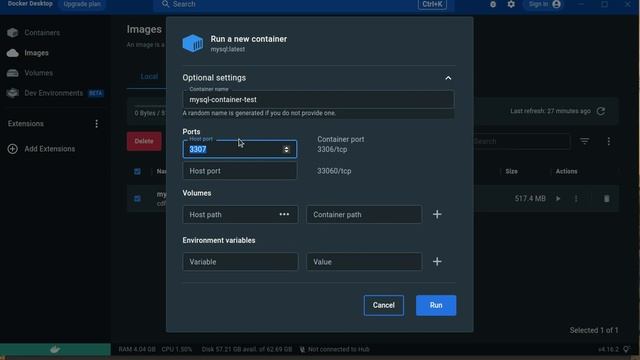640x360 pixels.
Task: Open the images list three-dot options
Action: [x=609, y=141]
